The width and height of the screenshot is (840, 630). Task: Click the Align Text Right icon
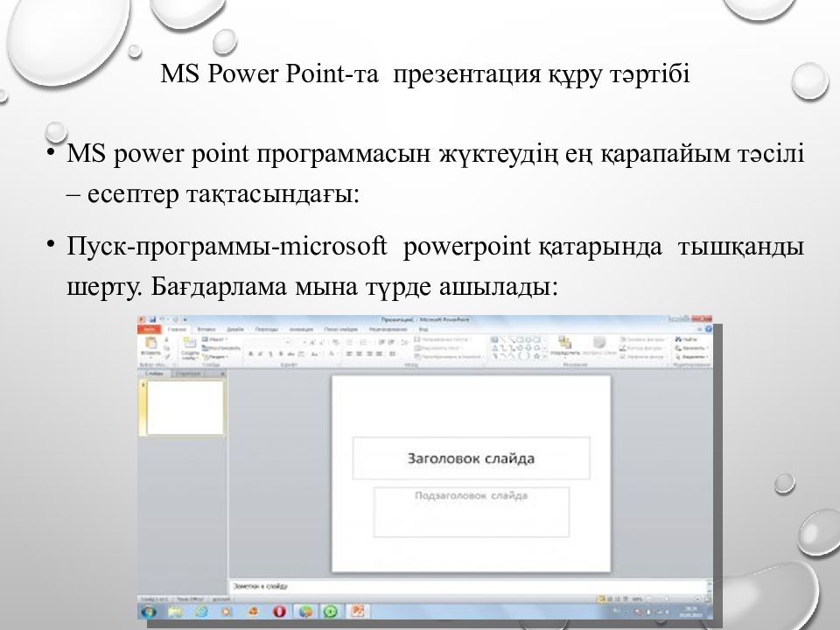368,353
